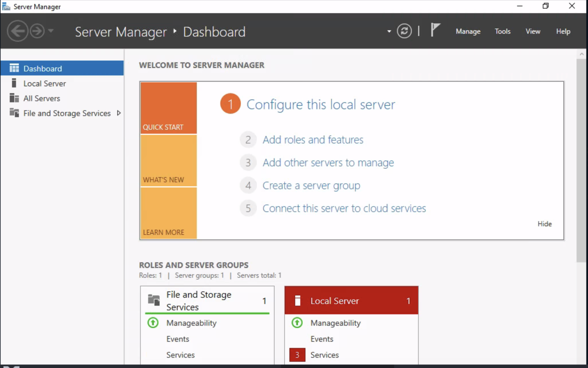This screenshot has width=588, height=368.
Task: Select All Servers in the sidebar
Action: [62, 98]
